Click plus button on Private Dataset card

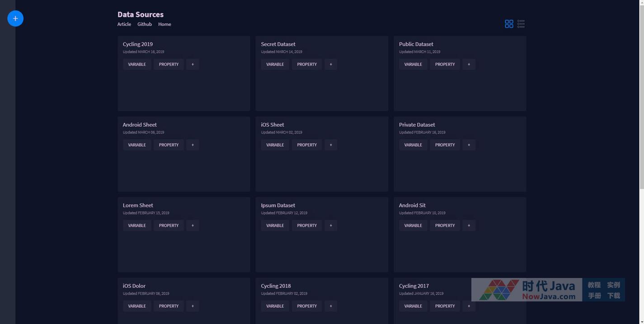pyautogui.click(x=469, y=145)
